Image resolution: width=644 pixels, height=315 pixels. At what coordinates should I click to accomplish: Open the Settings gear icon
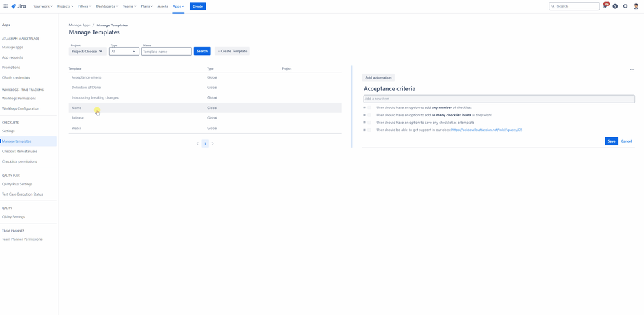(625, 6)
